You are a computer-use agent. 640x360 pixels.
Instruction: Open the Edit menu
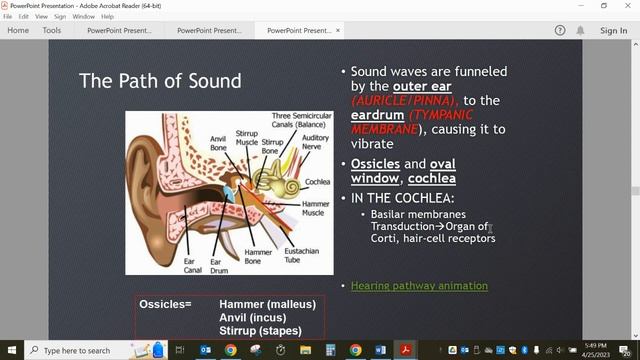(x=23, y=17)
